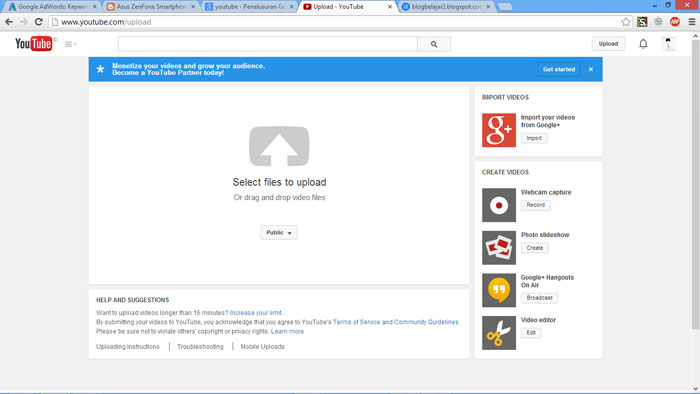Click the magnifying glass search button
Screen dimensions: 700x394
[434, 44]
